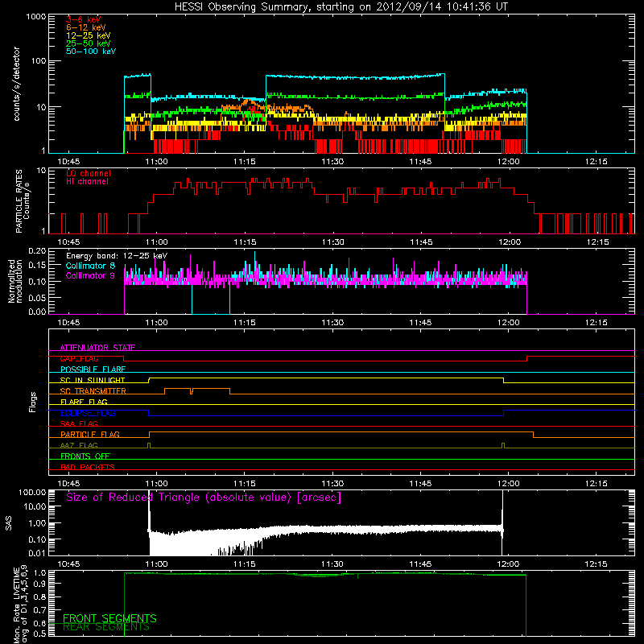Image resolution: width=644 pixels, height=644 pixels.
Task: Click the "PARTICLE_FLAG" flag label
Action: (x=90, y=435)
